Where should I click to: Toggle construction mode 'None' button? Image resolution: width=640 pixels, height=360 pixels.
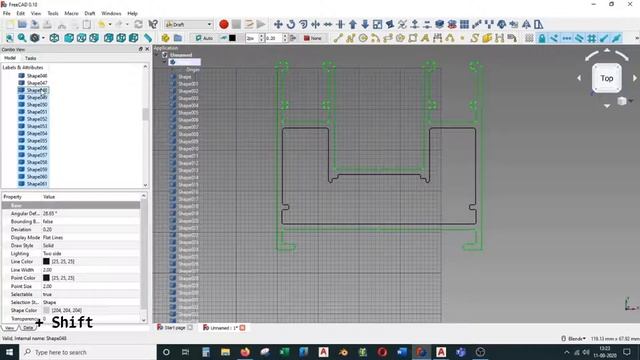(313, 38)
